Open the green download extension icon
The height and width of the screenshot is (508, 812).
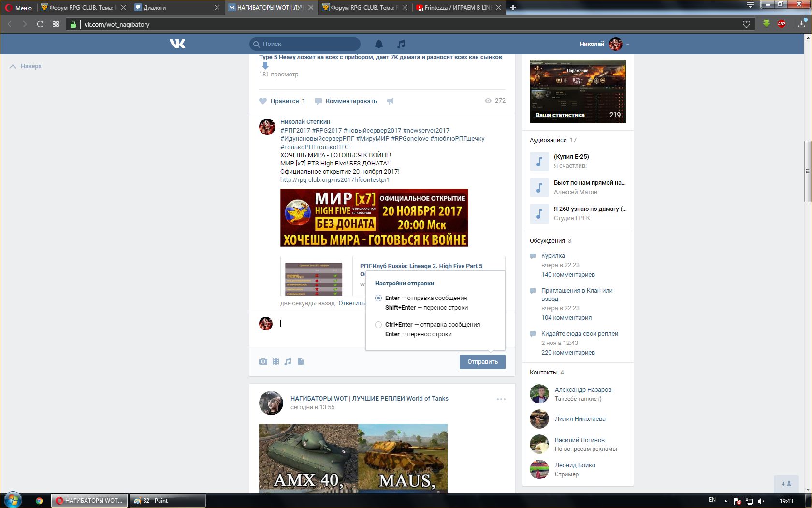click(767, 24)
